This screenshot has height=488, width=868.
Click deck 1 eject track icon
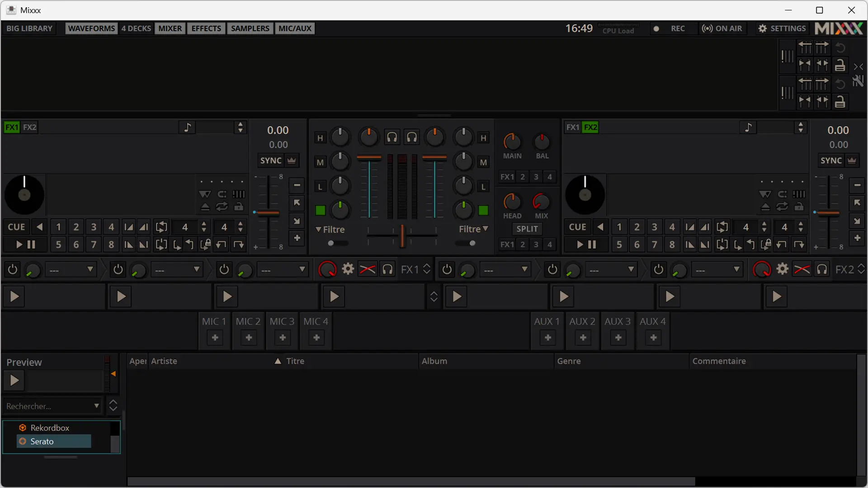[205, 207]
